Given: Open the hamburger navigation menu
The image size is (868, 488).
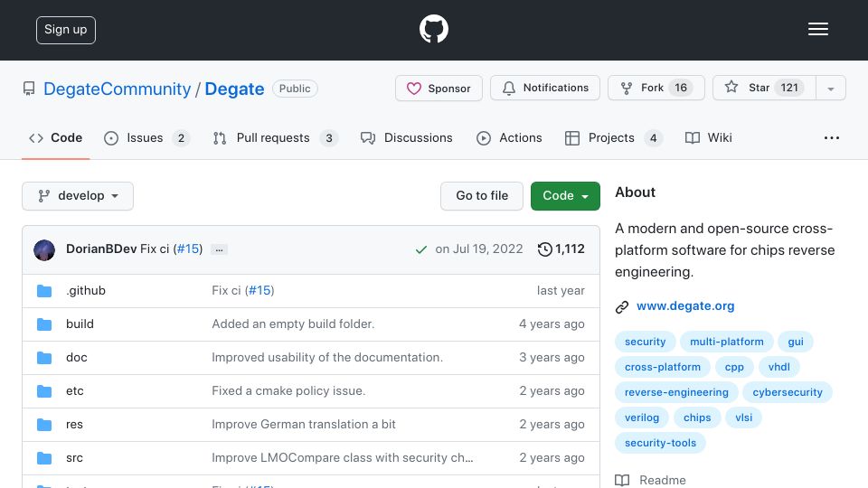Looking at the screenshot, I should [x=817, y=29].
